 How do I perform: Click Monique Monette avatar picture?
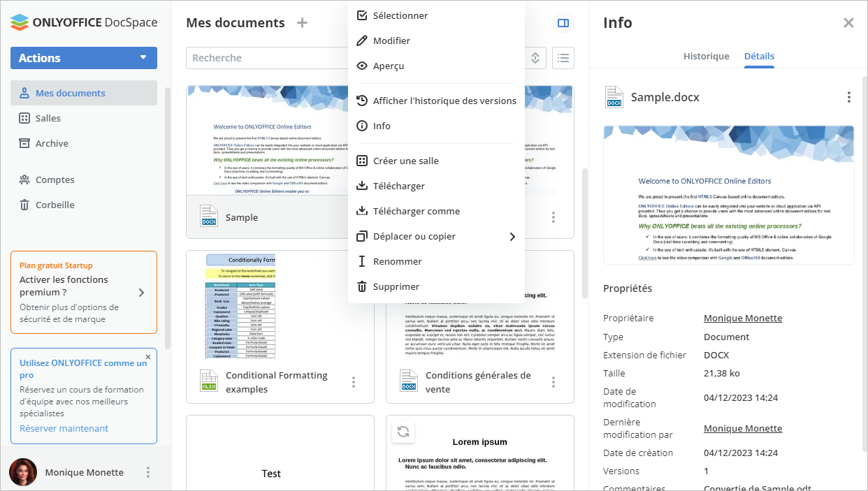tap(23, 472)
